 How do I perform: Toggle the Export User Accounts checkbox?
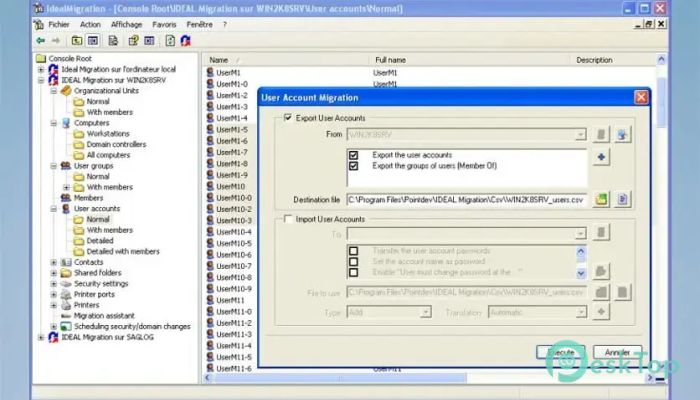pyautogui.click(x=288, y=118)
